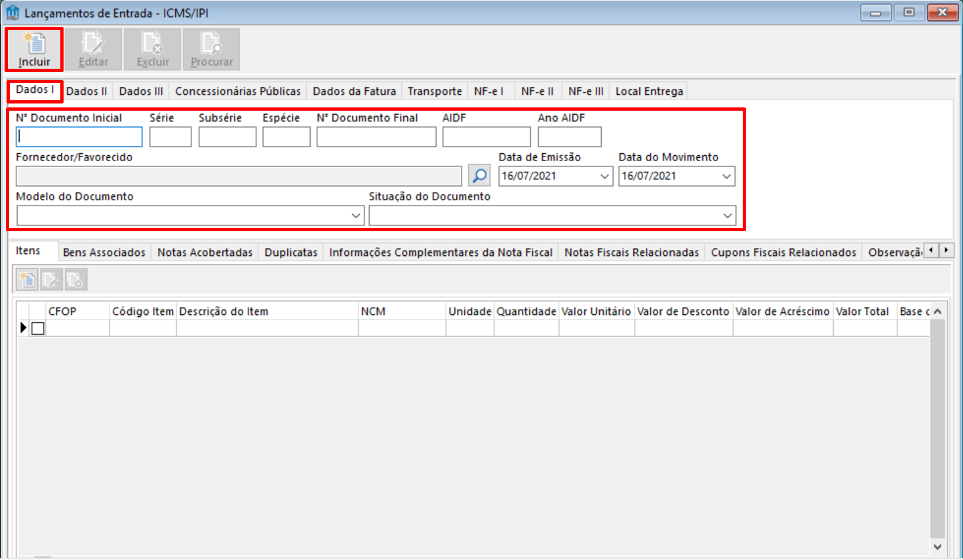Switch to NF-e I tab
The image size is (963, 560).
pyautogui.click(x=489, y=91)
